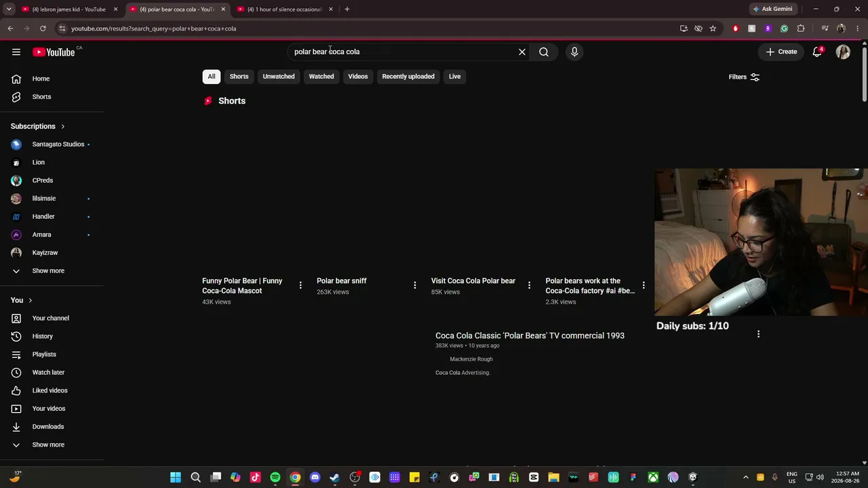Image resolution: width=868 pixels, height=488 pixels.
Task: Select the Live filter chip
Action: coord(454,77)
